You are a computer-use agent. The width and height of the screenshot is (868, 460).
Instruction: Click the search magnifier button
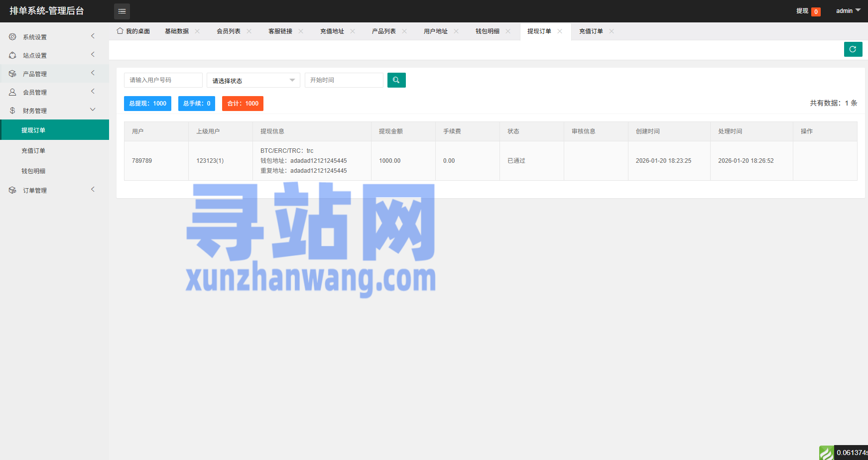coord(396,80)
